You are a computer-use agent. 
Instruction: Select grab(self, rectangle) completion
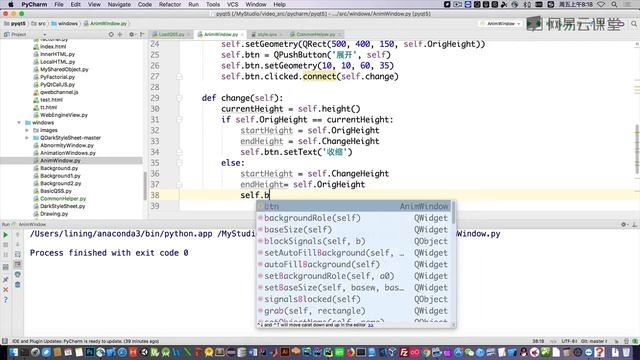(354, 311)
